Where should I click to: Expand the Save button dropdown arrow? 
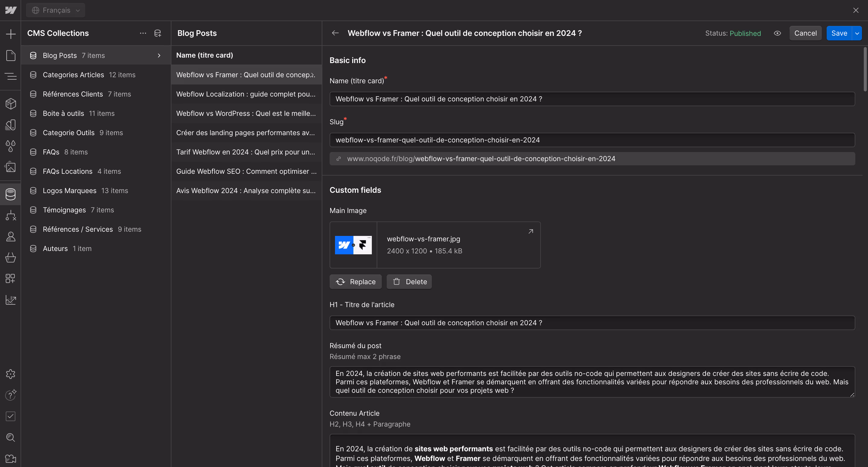coord(857,33)
